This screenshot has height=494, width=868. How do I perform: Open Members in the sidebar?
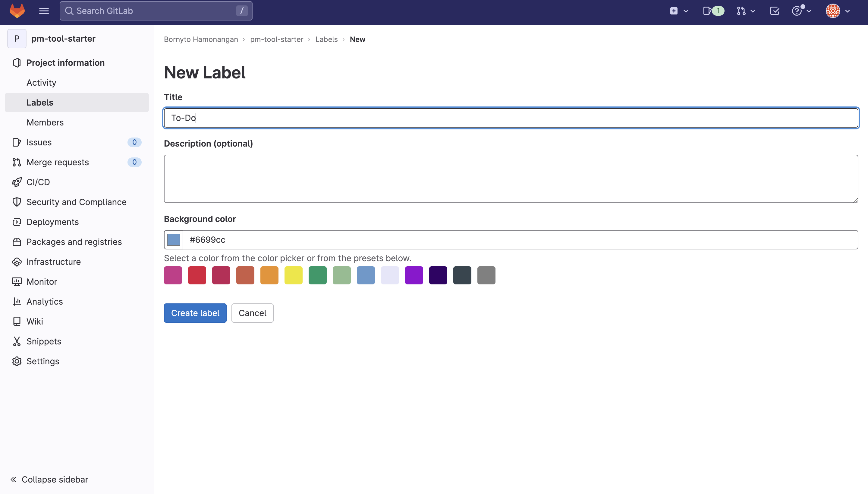(x=77, y=122)
